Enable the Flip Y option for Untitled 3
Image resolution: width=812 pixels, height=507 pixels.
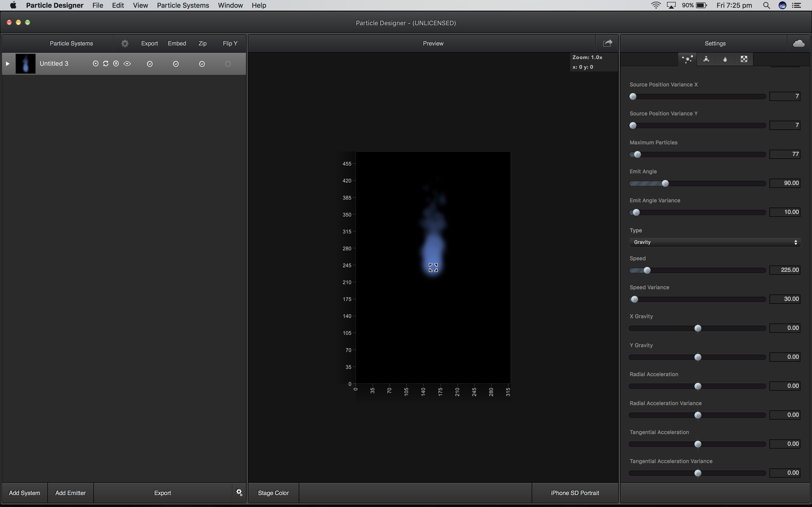click(x=228, y=64)
